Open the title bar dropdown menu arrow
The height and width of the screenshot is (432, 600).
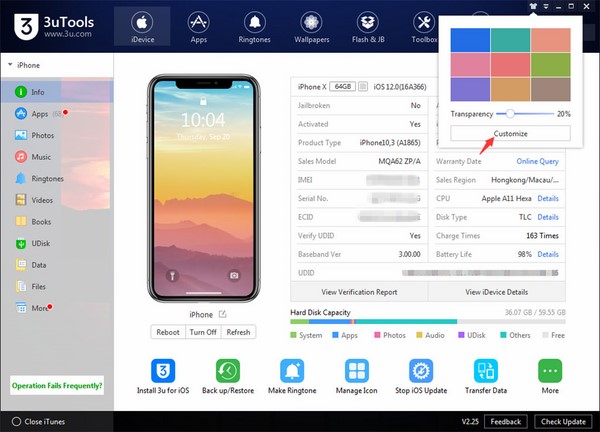pyautogui.click(x=546, y=6)
